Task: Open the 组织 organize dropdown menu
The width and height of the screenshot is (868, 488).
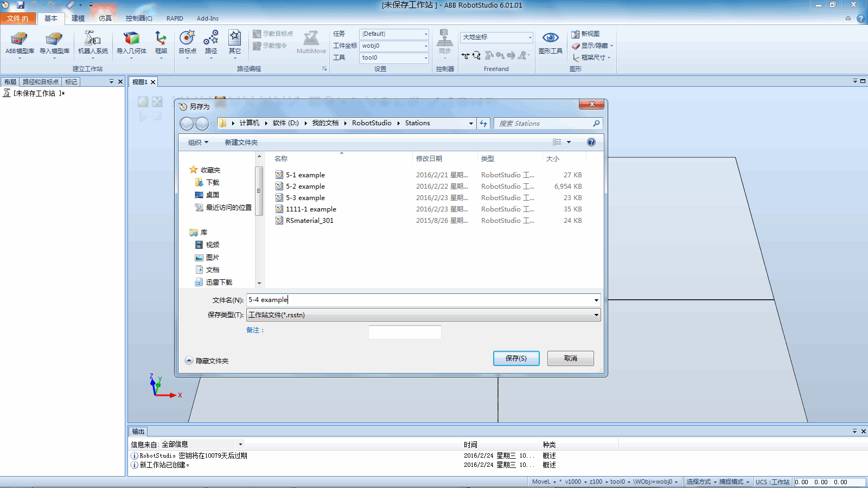Action: pos(198,143)
